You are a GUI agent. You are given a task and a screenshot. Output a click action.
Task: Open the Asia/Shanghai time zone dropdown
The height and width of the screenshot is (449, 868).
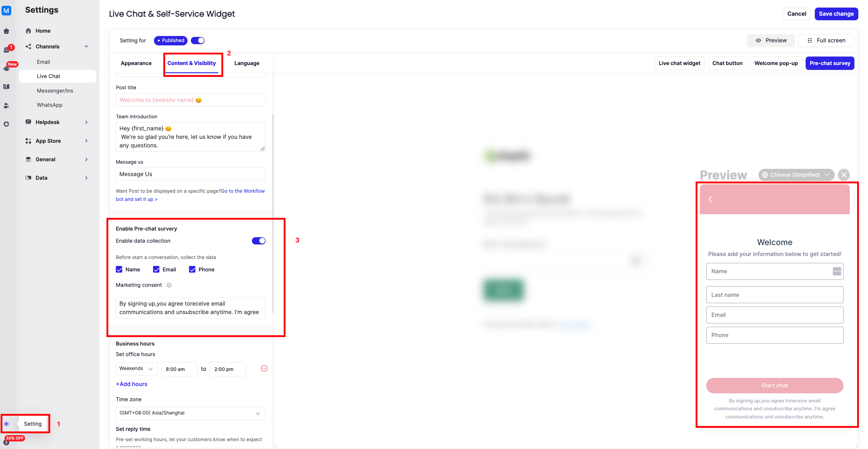coord(190,413)
